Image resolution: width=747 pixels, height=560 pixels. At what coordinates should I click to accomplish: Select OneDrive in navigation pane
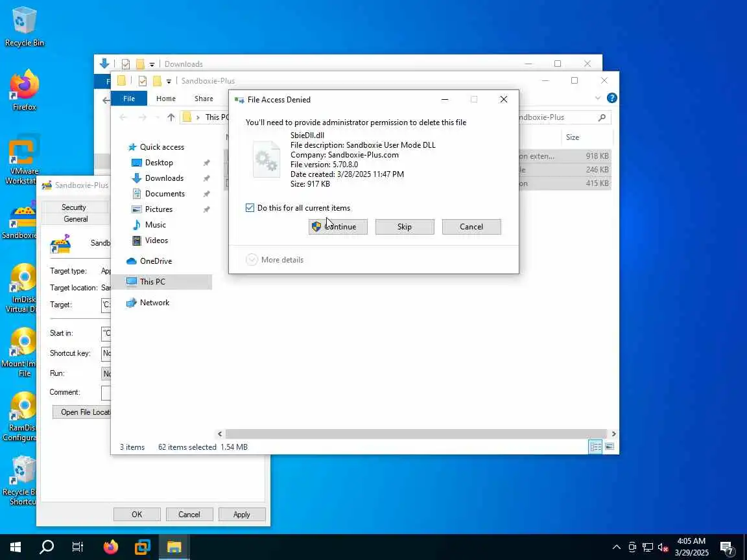[x=156, y=261]
